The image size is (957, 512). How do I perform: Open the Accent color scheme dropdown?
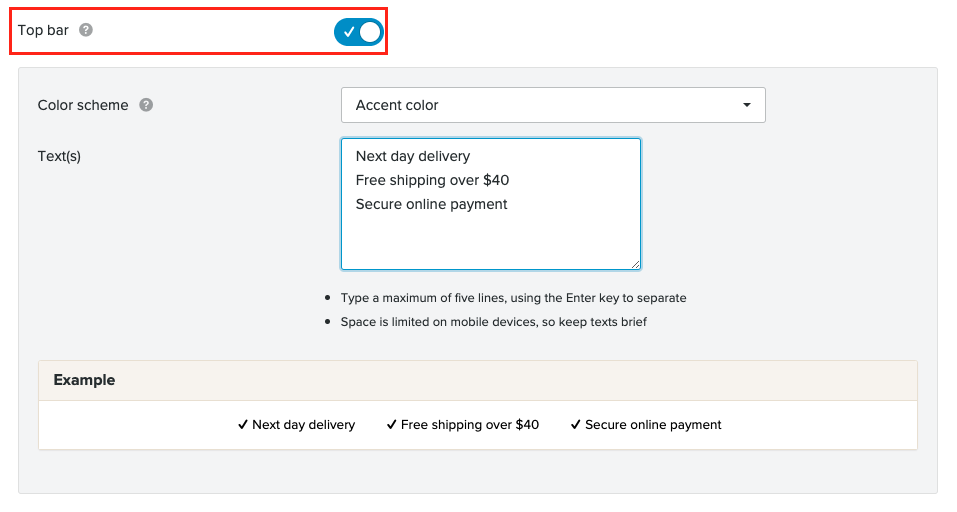click(552, 105)
